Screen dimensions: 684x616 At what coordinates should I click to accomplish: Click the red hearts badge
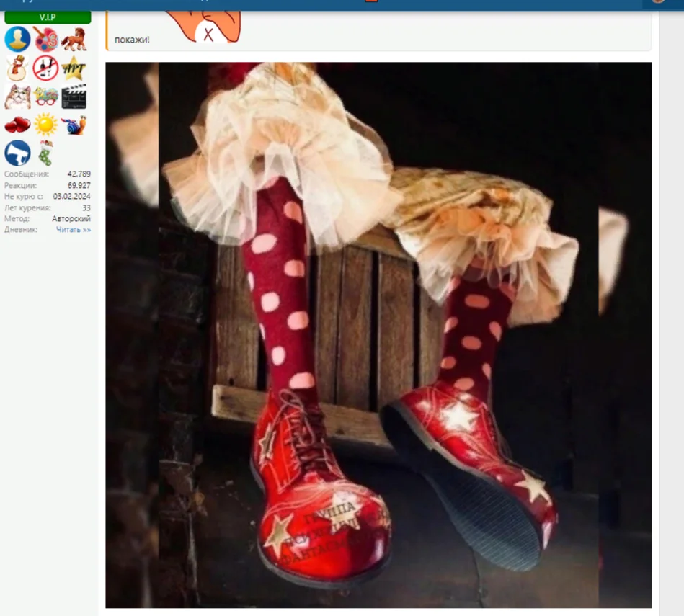17,125
